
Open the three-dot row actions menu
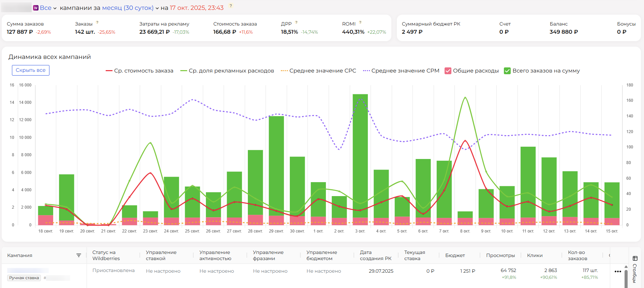tap(617, 271)
